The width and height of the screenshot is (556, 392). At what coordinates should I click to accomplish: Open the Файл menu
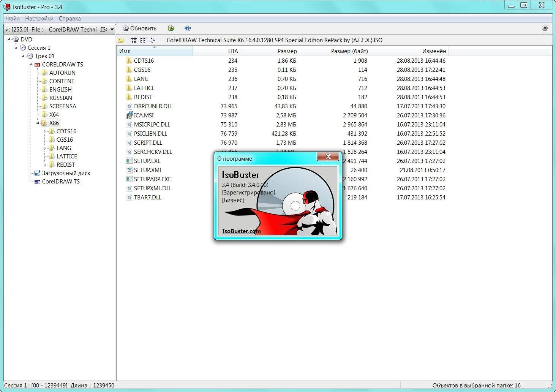13,18
